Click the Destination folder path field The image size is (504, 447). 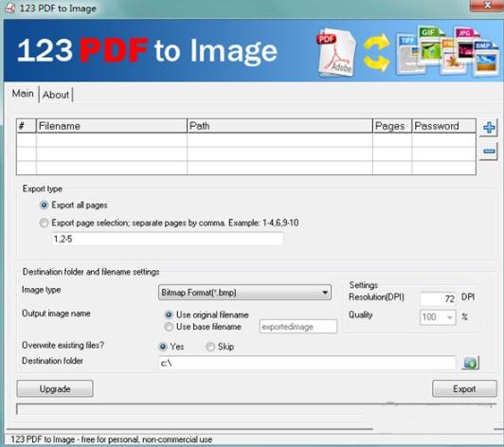tap(307, 363)
